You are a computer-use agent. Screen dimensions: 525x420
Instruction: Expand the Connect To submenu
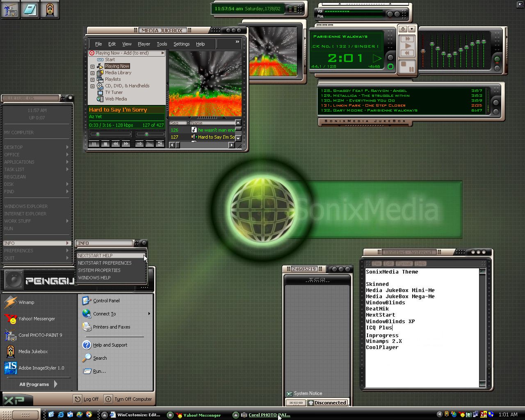[x=149, y=314]
